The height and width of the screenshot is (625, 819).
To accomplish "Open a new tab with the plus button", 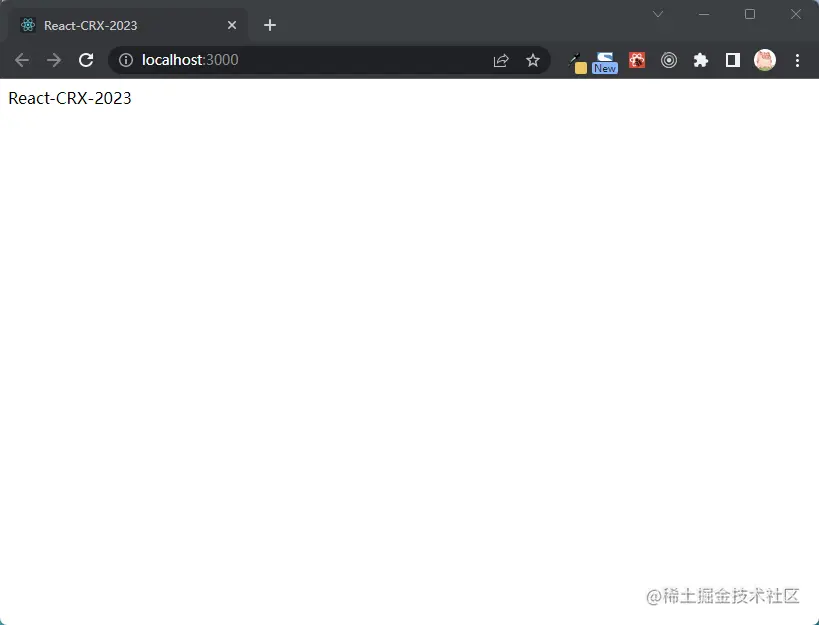I will point(269,24).
